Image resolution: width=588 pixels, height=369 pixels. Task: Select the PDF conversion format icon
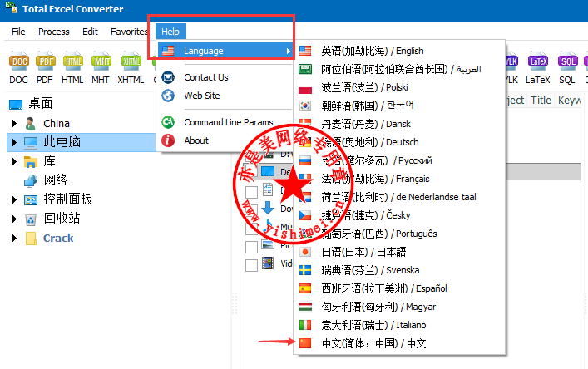46,61
